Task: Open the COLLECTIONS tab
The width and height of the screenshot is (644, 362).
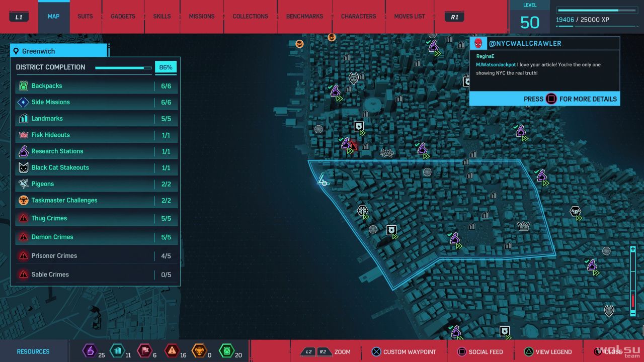Action: [x=250, y=17]
